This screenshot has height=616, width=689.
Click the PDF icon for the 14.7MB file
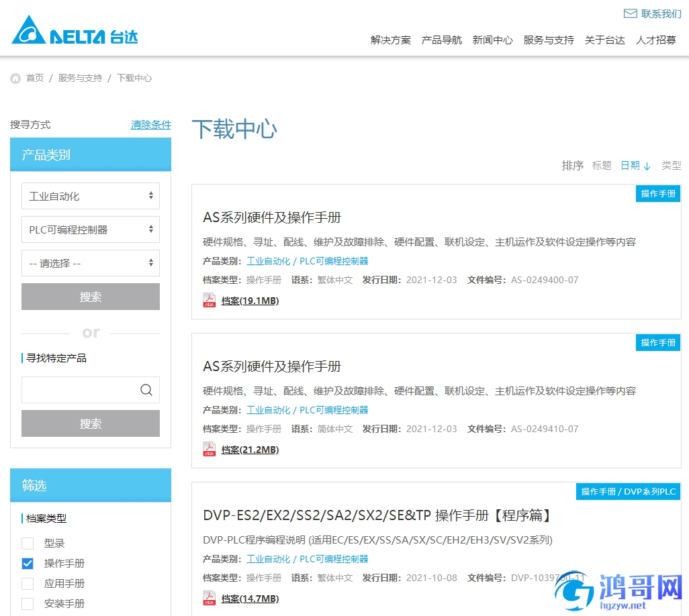(x=209, y=598)
